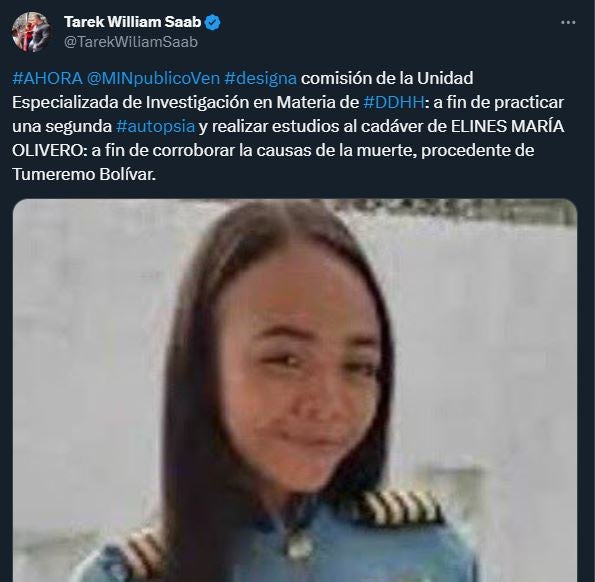595x582 pixels.
Task: Open the @TarekWiliamSaab handle
Action: [x=131, y=42]
